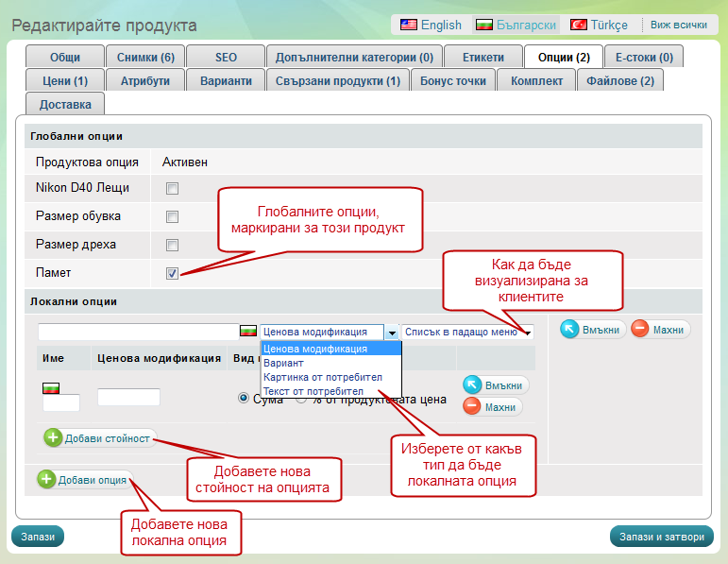
Task: Switch language via the English flag
Action: coord(409,25)
